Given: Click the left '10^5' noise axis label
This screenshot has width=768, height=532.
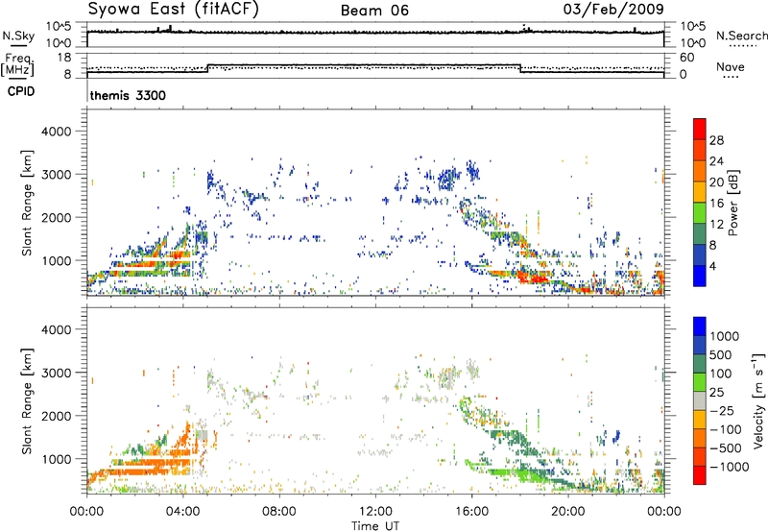Looking at the screenshot, I should (x=59, y=27).
